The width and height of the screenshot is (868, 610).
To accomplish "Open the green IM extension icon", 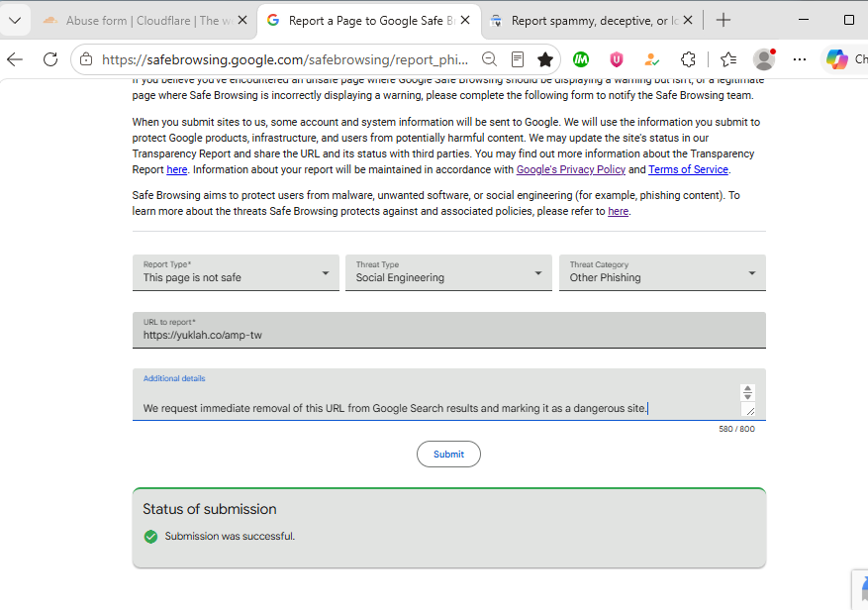I will 581,59.
